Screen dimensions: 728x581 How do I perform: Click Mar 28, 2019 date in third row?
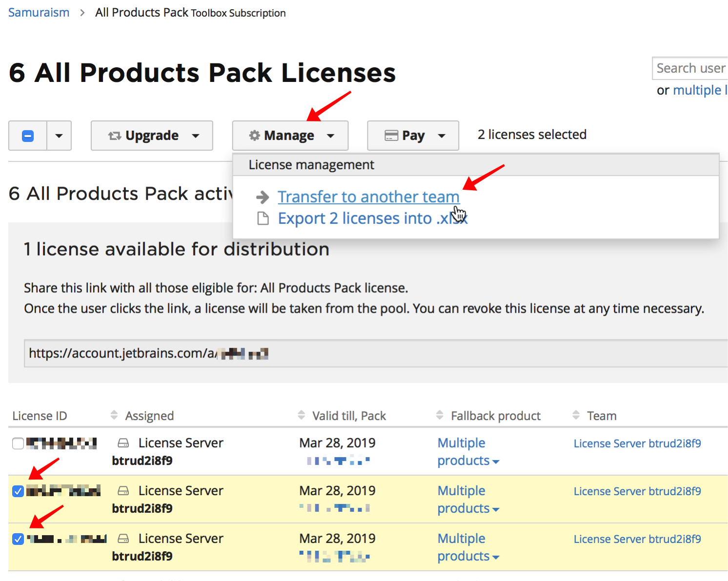337,539
